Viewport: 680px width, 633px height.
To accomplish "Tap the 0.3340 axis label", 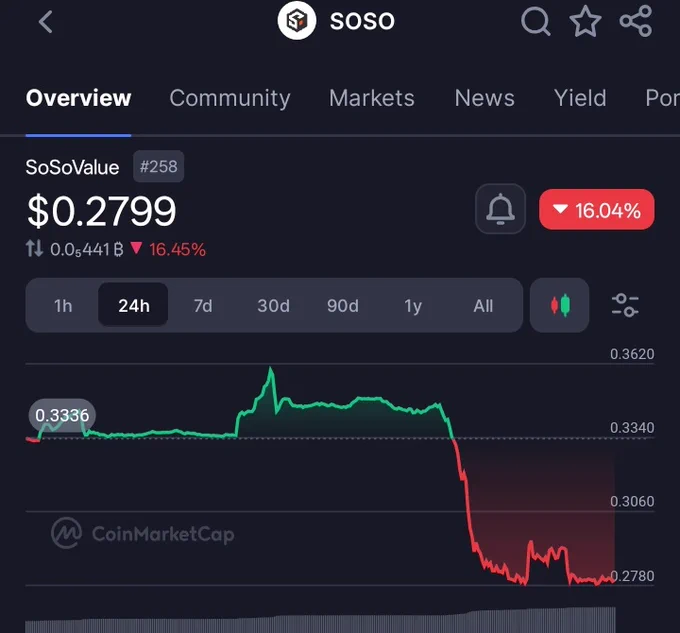I will tap(632, 427).
